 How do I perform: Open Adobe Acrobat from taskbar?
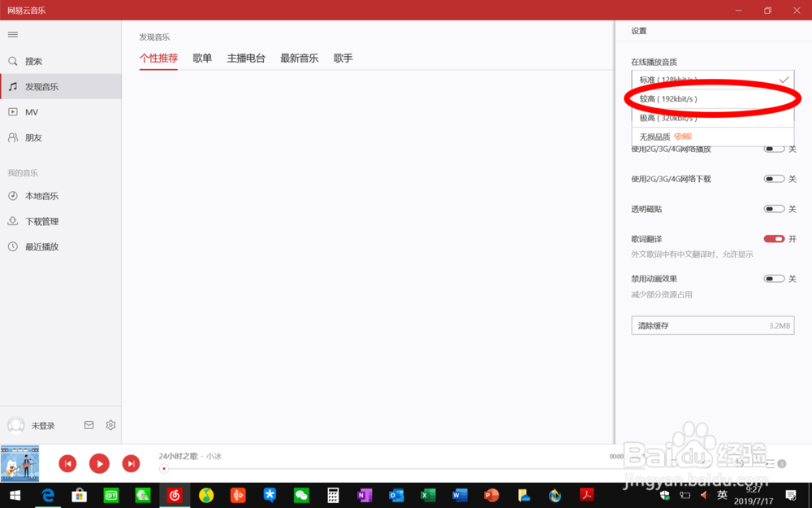(x=586, y=496)
